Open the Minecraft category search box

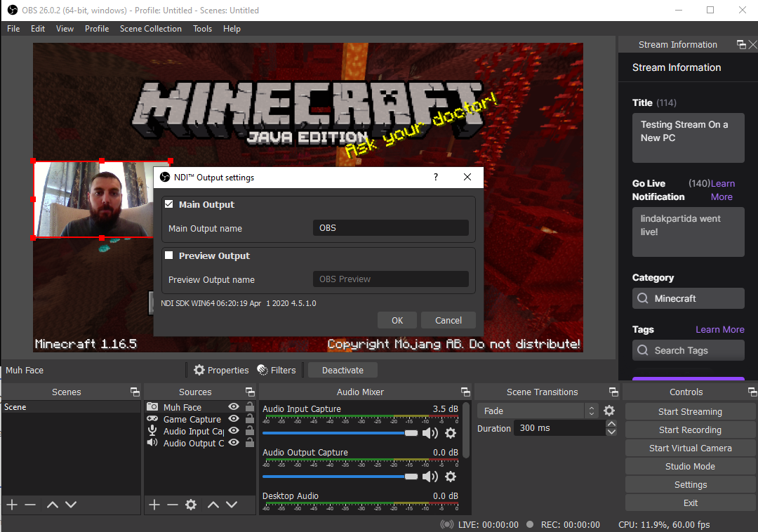[688, 298]
